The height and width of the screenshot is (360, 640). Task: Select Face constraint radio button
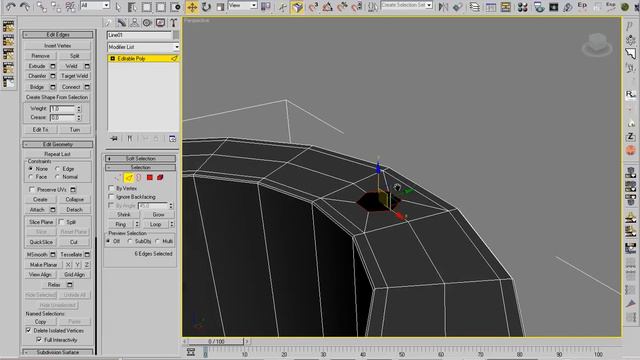coord(31,177)
